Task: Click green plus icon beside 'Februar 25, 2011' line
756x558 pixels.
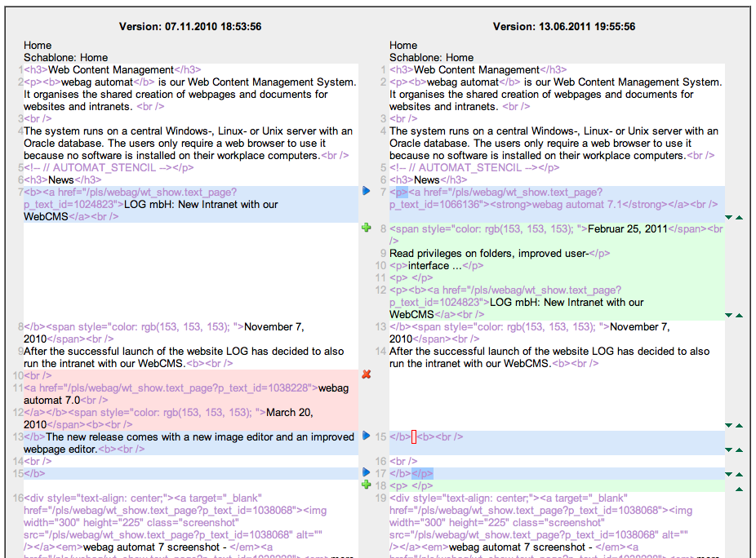Action: pos(366,228)
